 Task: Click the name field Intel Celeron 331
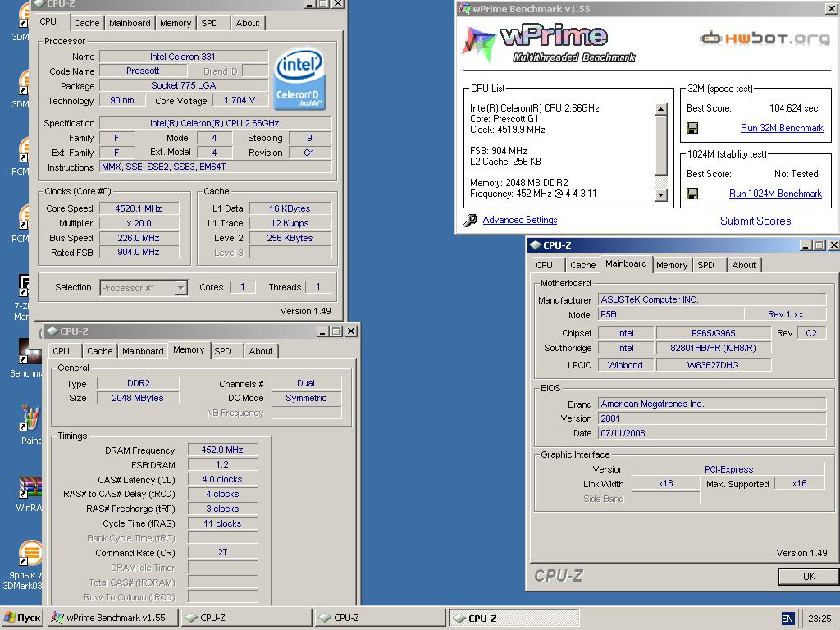tap(183, 57)
